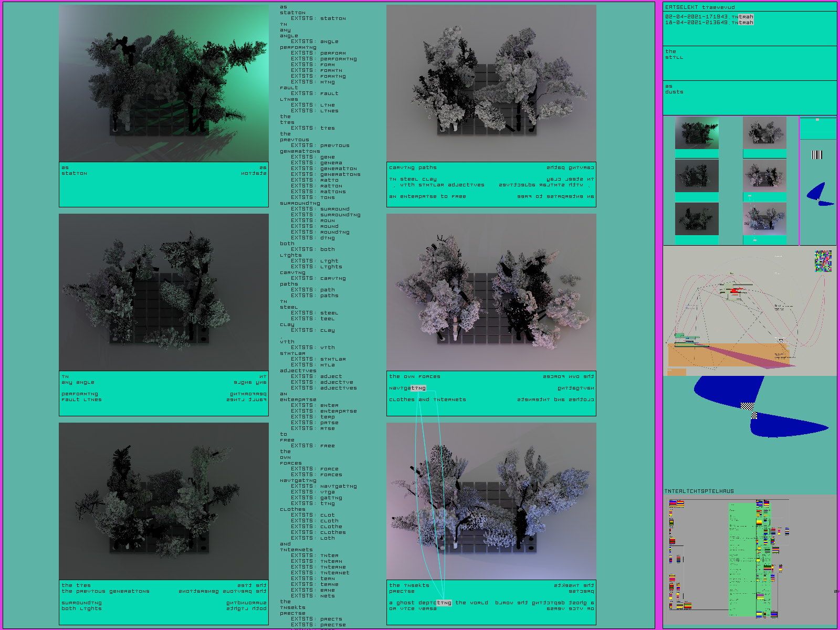Select the file 02-04-2021-171943
Screen dimensions: 840x630
[709, 17]
